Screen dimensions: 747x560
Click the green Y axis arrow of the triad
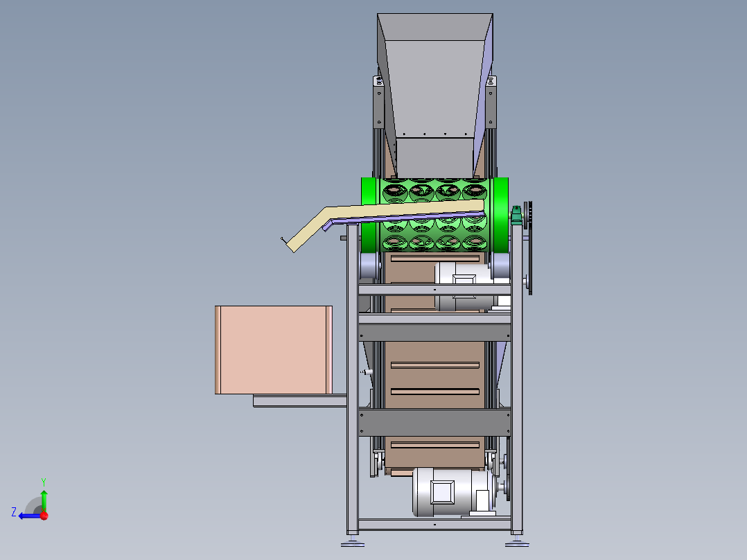pyautogui.click(x=44, y=500)
